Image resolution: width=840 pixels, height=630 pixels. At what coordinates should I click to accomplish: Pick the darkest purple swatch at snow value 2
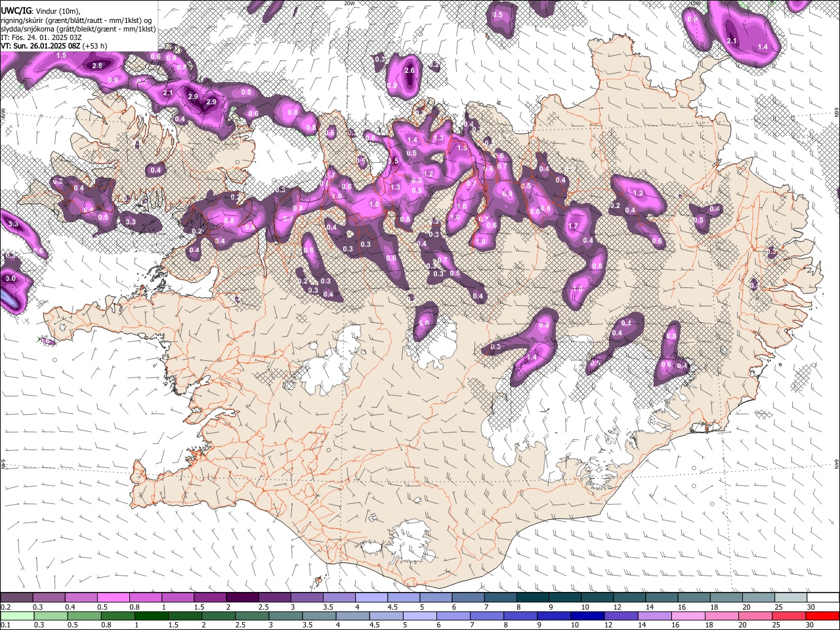(x=242, y=598)
